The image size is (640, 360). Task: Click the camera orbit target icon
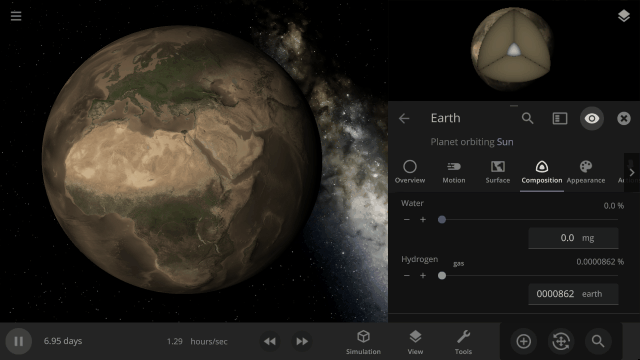(x=561, y=341)
